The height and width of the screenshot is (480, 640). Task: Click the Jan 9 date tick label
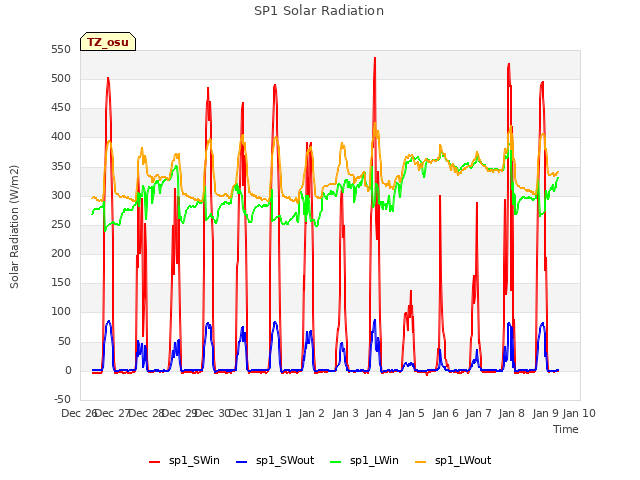pyautogui.click(x=545, y=413)
